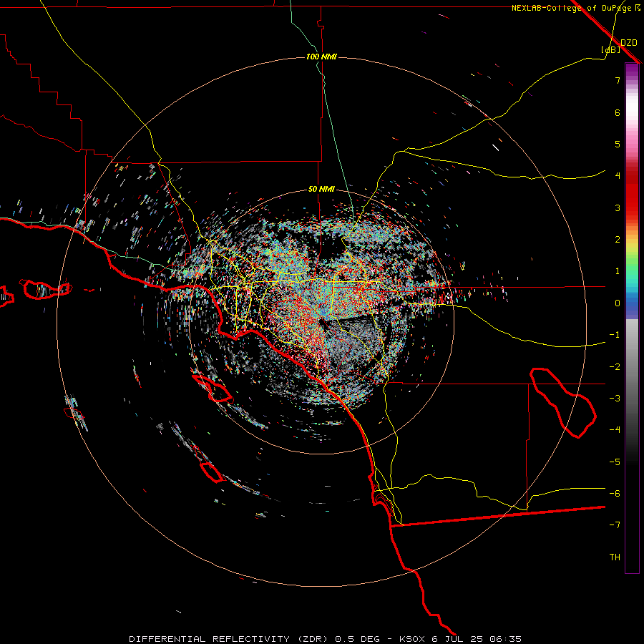Select the 7 dB scale label
644x644 pixels.
coord(618,80)
